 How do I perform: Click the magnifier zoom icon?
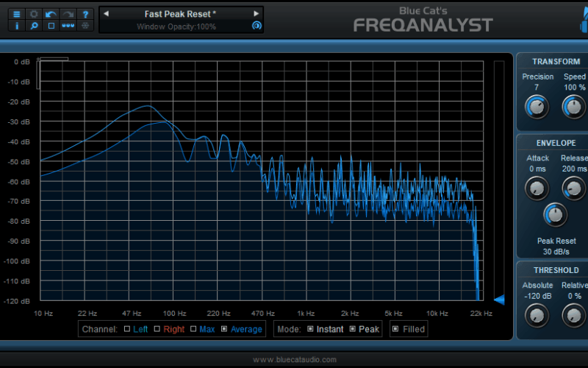[x=34, y=26]
